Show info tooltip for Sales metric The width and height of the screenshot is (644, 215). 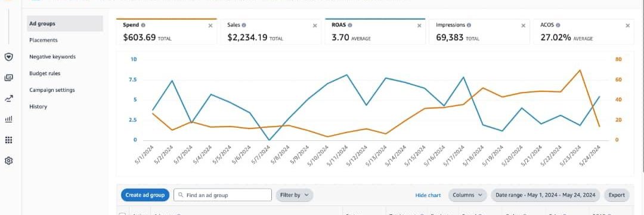pos(244,25)
